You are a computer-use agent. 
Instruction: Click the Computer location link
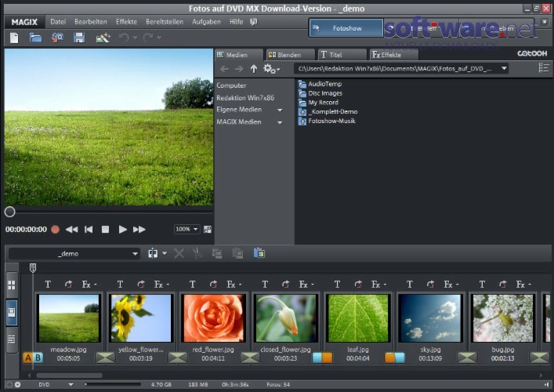(231, 85)
